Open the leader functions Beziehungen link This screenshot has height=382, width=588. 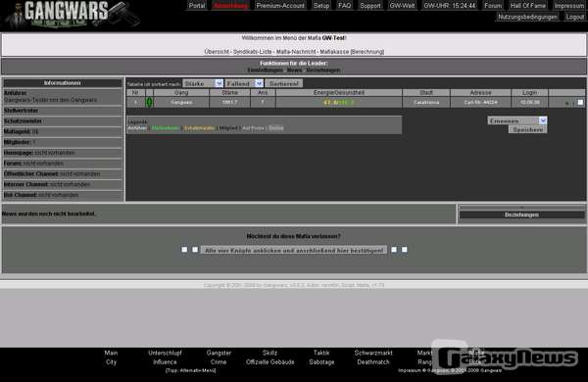[x=323, y=71]
